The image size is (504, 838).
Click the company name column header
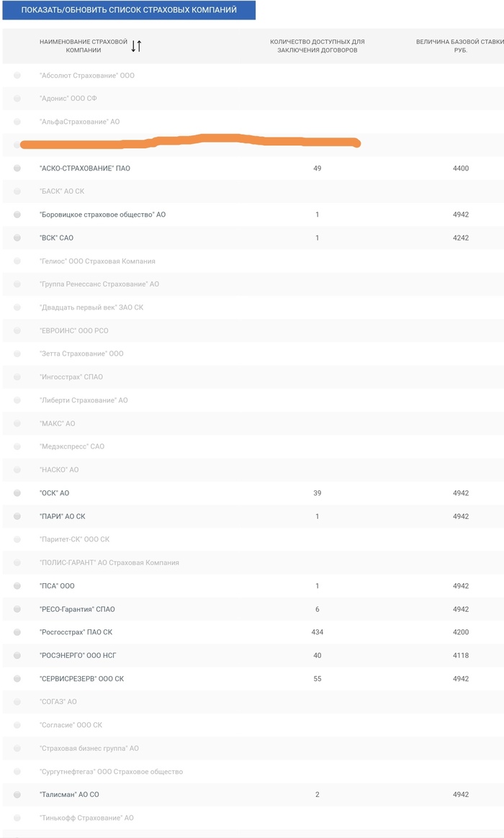(83, 46)
